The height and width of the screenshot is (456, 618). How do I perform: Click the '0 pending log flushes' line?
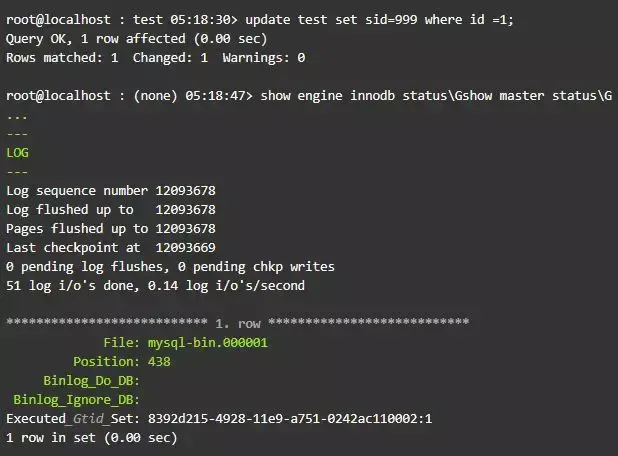tap(170, 267)
